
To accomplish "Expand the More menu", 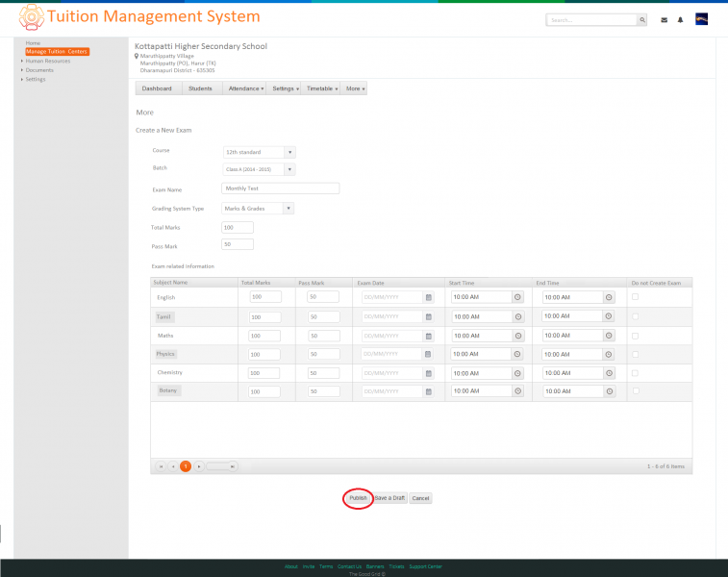I will [355, 88].
